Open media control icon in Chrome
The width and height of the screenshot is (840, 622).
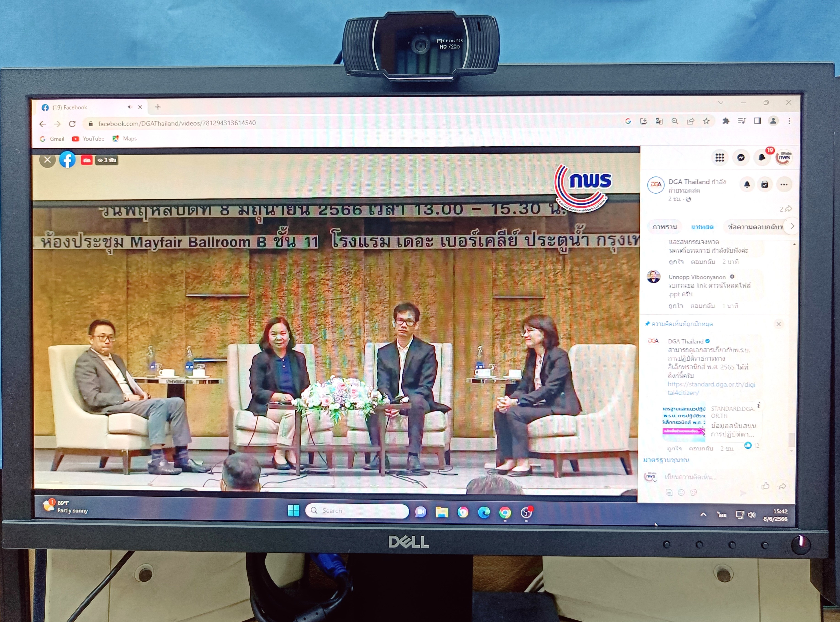742,121
